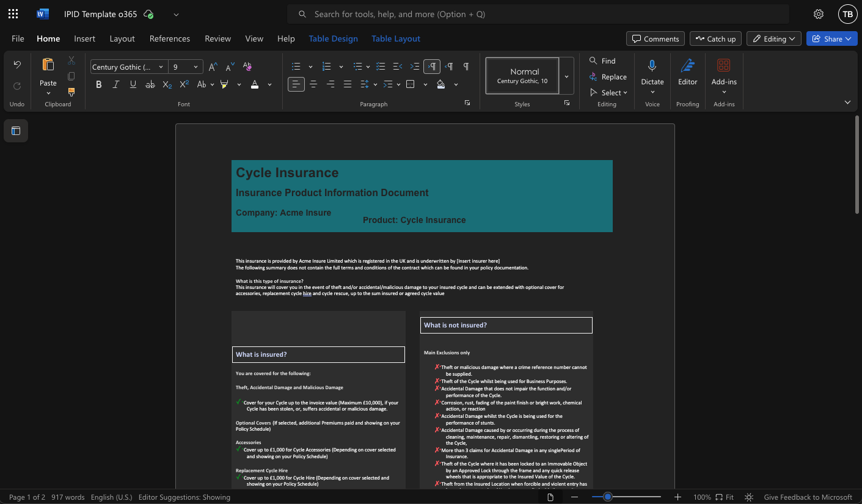Click the Shading paint bucket icon
The height and width of the screenshot is (504, 862).
tap(441, 84)
